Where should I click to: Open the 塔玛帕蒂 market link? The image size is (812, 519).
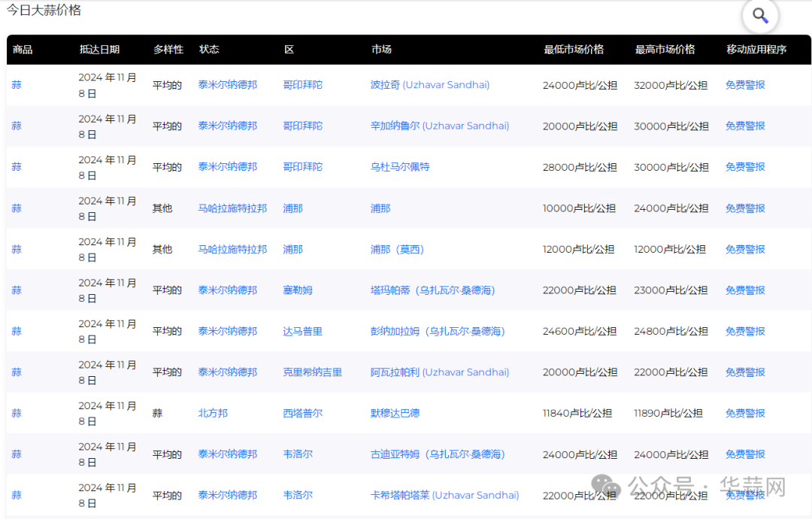[x=432, y=290]
